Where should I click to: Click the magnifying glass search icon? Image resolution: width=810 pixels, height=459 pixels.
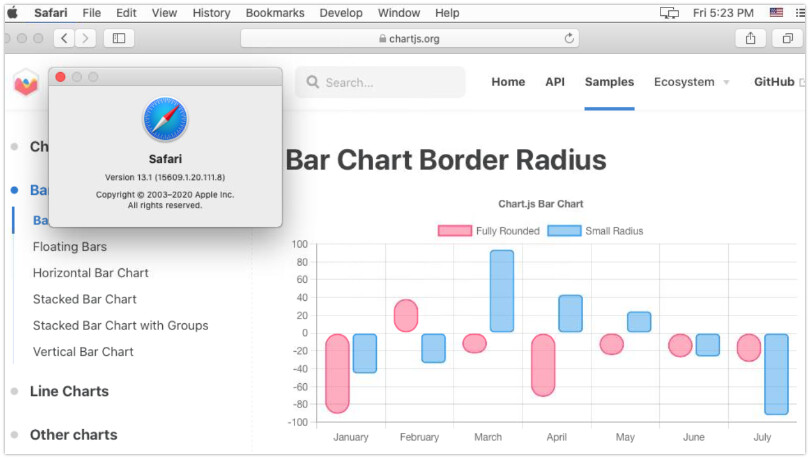(x=313, y=82)
